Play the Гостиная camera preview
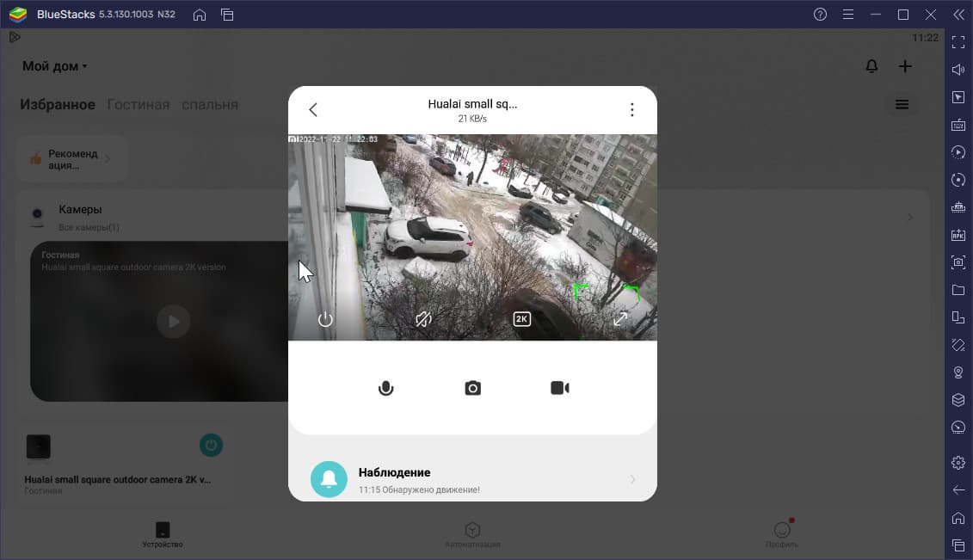The width and height of the screenshot is (973, 560). pos(173,321)
